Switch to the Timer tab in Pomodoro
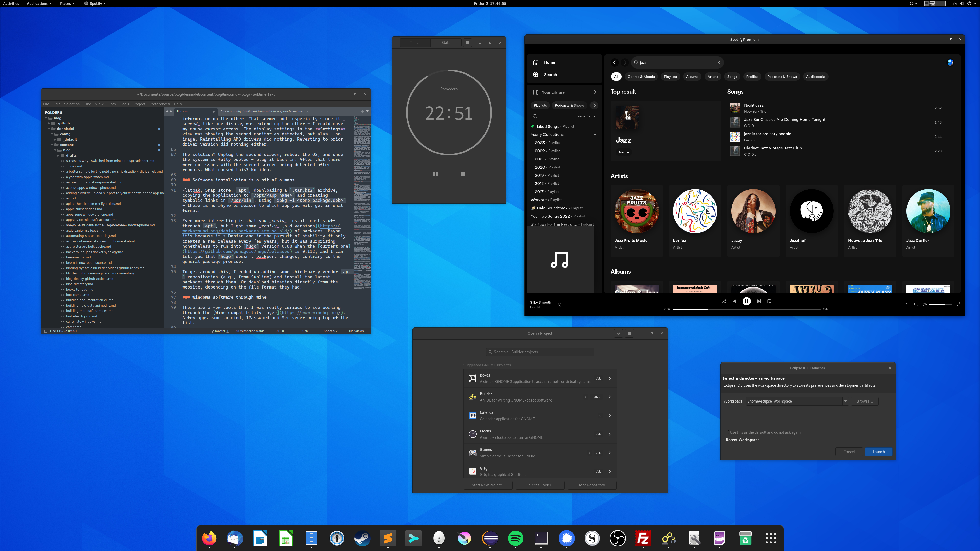980x551 pixels. click(x=415, y=43)
